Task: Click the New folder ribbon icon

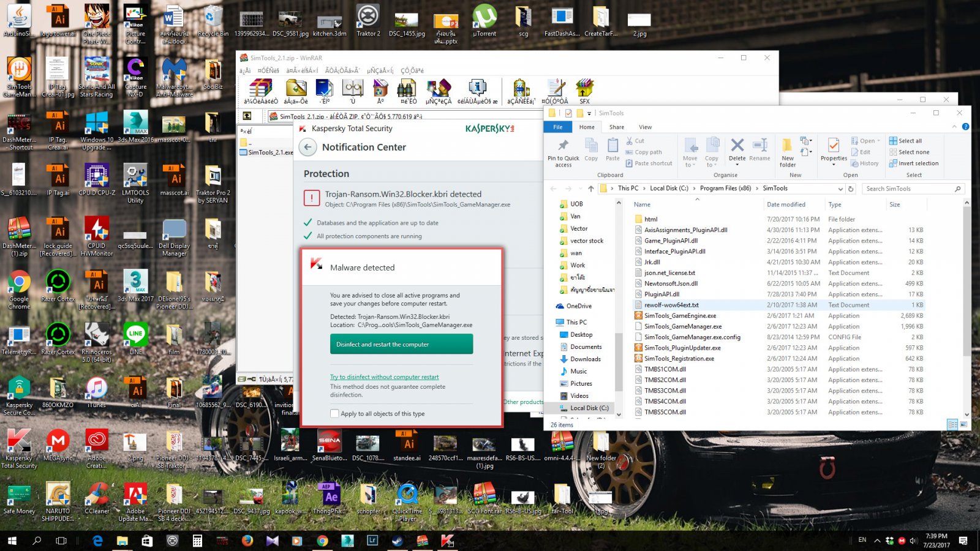Action: tap(788, 145)
